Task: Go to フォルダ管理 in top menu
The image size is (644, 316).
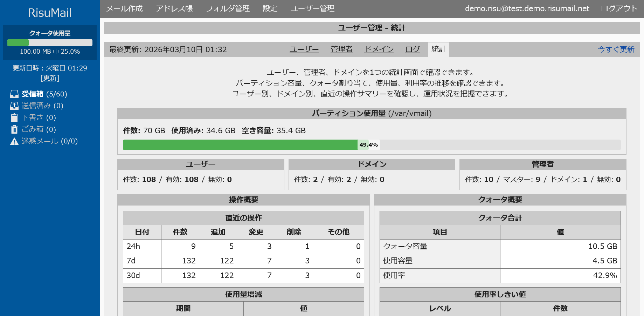Action: tap(228, 9)
